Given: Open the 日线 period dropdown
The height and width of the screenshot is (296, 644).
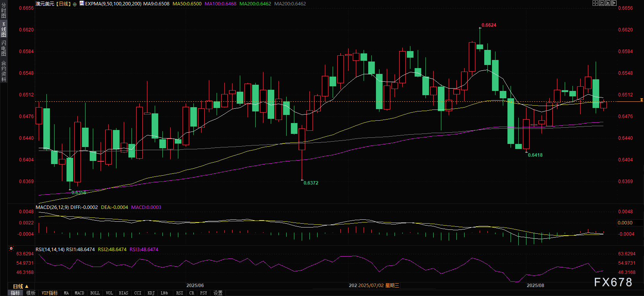Looking at the screenshot, I should point(20,286).
